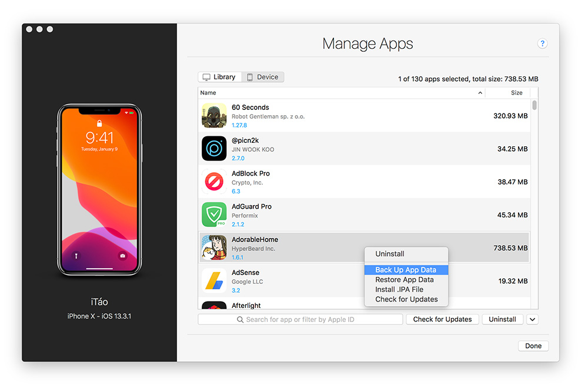
Task: Click the bottom Uninstall button
Action: [502, 319]
